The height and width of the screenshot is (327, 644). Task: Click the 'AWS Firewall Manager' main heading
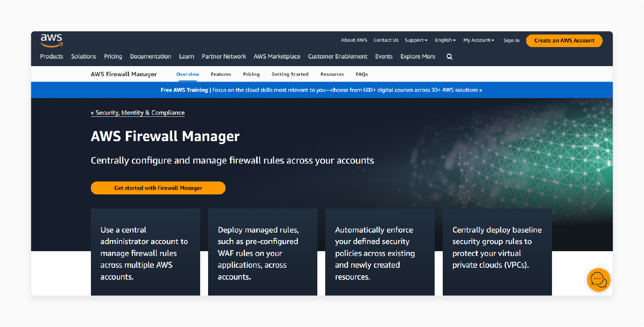click(165, 137)
